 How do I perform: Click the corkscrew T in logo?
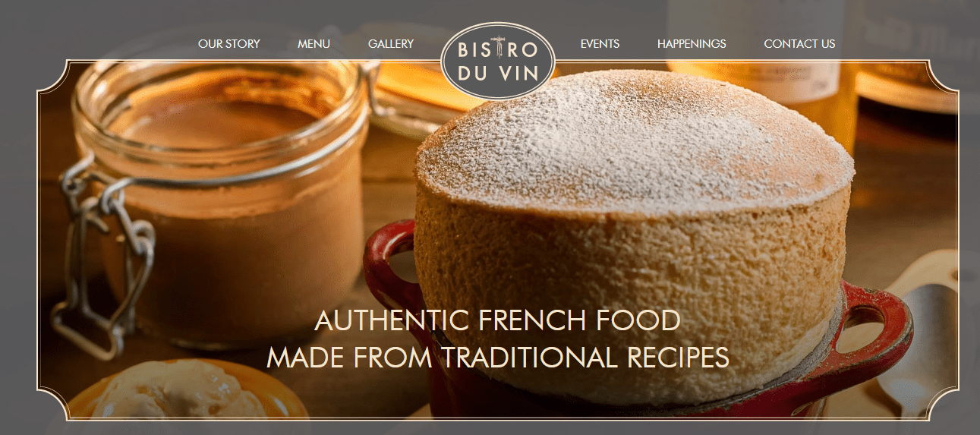point(498,49)
